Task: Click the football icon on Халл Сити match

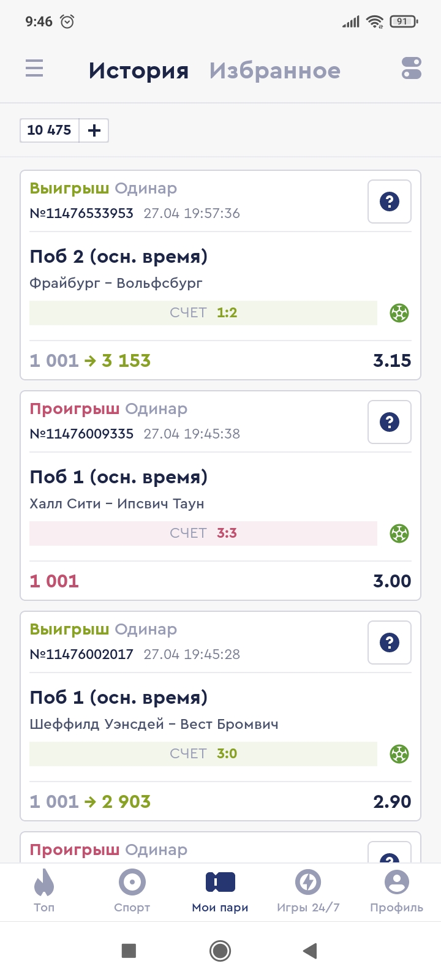Action: [399, 533]
